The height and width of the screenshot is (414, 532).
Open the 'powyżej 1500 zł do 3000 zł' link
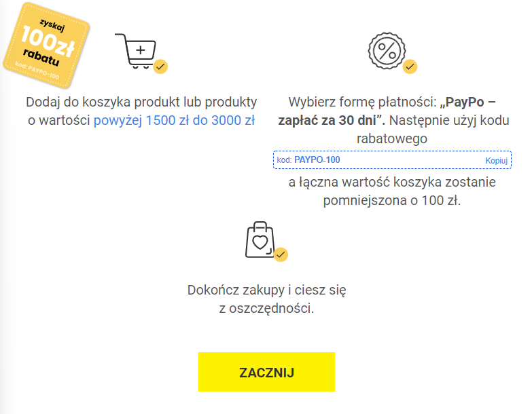tap(174, 120)
